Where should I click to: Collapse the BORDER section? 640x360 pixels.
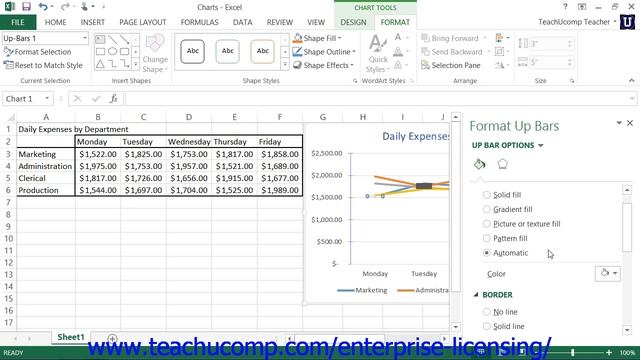coord(476,295)
